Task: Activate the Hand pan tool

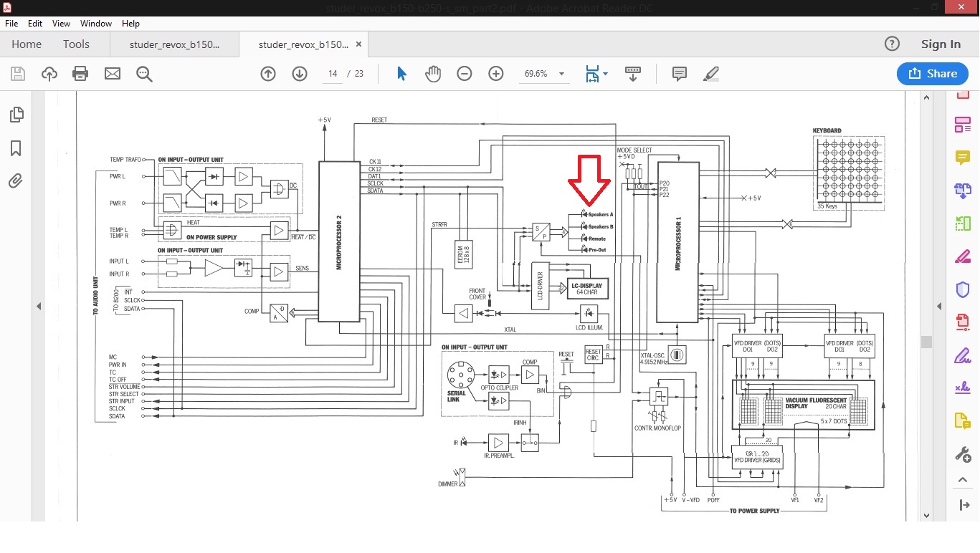Action: tap(433, 74)
